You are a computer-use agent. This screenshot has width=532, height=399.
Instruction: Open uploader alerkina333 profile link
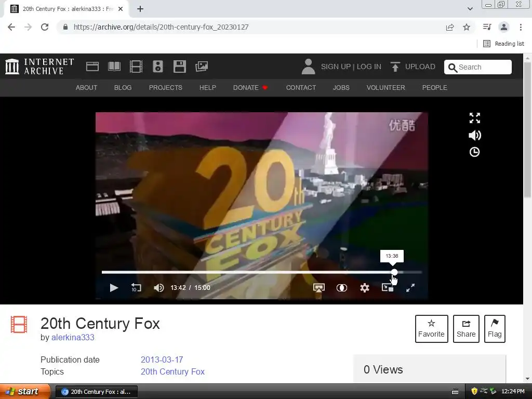point(73,338)
